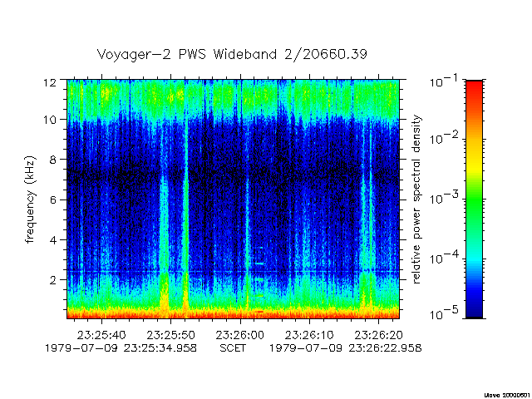Click the 23:25:40 time tick label
The height and width of the screenshot is (399, 532).
[x=101, y=335]
